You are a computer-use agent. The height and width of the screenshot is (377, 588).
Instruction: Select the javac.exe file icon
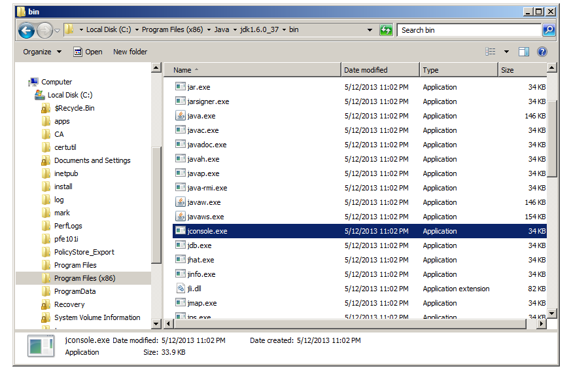coord(181,130)
